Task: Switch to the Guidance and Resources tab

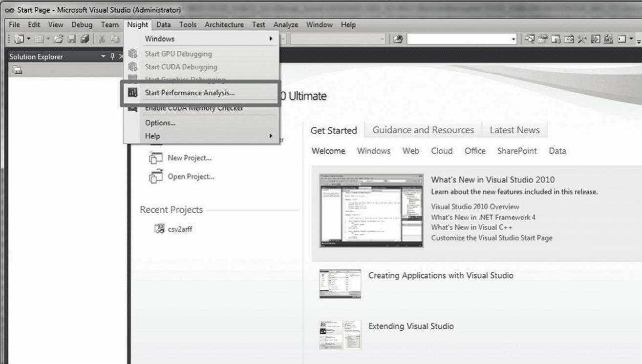Action: tap(423, 130)
